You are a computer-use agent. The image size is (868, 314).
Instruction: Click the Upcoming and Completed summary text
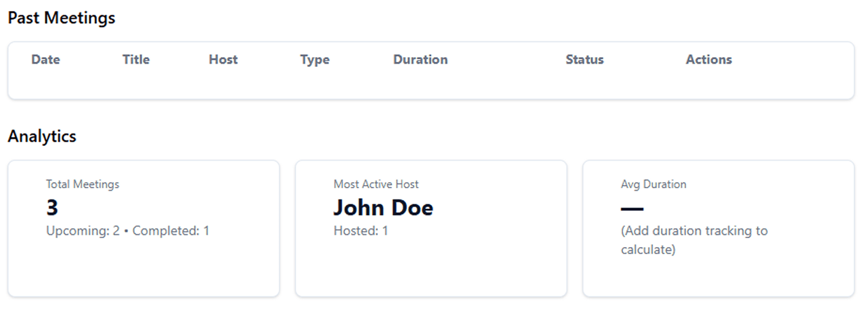(127, 231)
